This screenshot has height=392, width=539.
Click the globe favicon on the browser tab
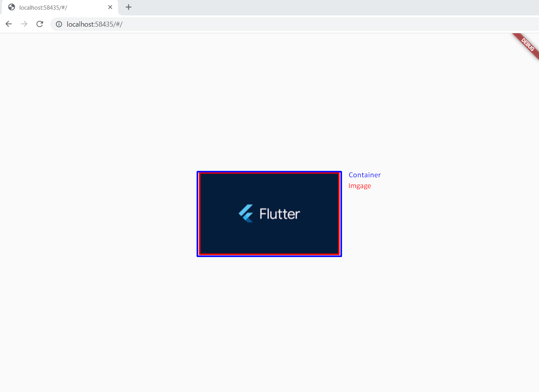pos(11,7)
